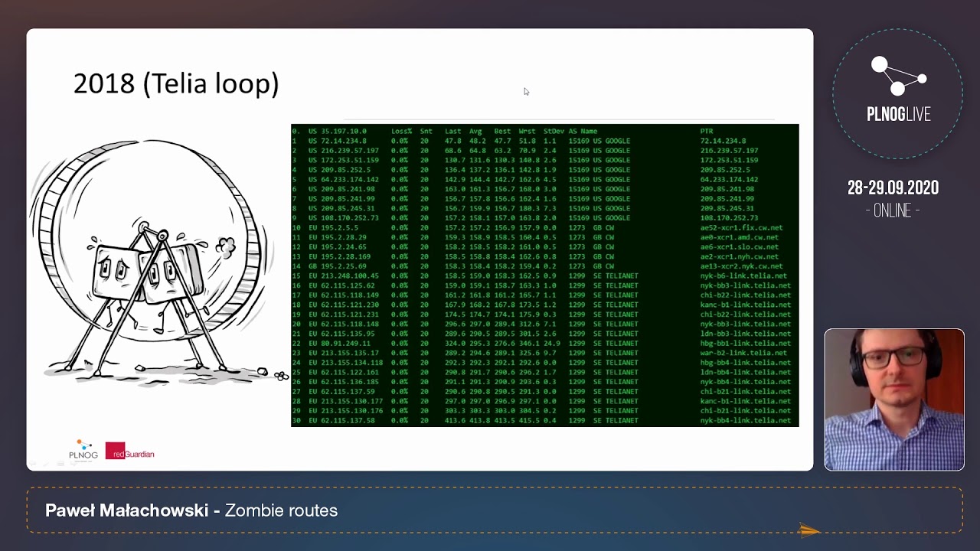Click host address "62.115.135.95"
This screenshot has width=980, height=551.
tap(348, 334)
